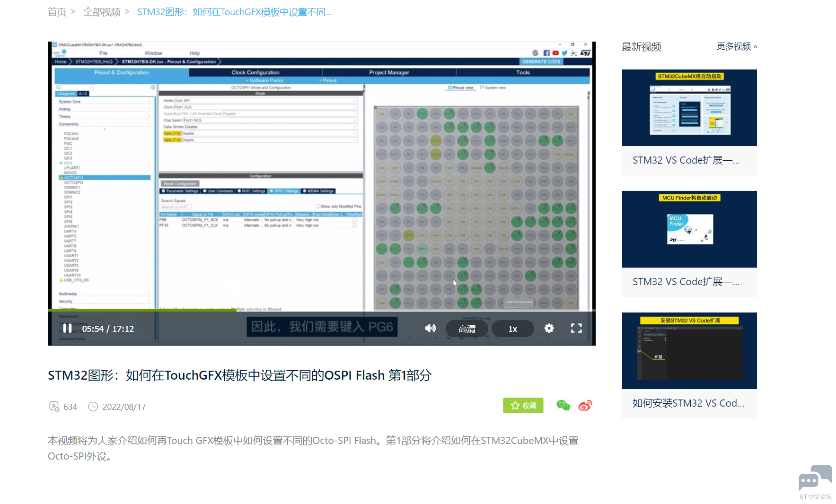Click the 最新视频 sidebar heading
This screenshot has height=504, width=836.
(642, 47)
